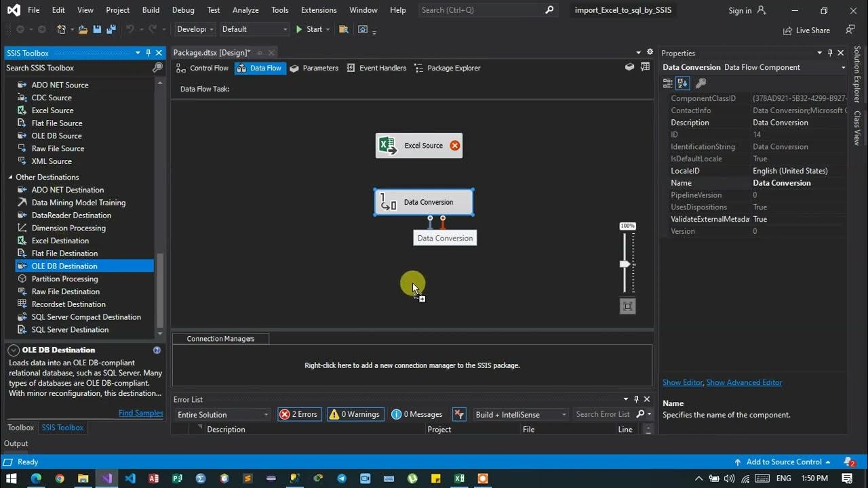Collapse the Other Destinations group
Screen dimensions: 868x488
click(x=10, y=177)
